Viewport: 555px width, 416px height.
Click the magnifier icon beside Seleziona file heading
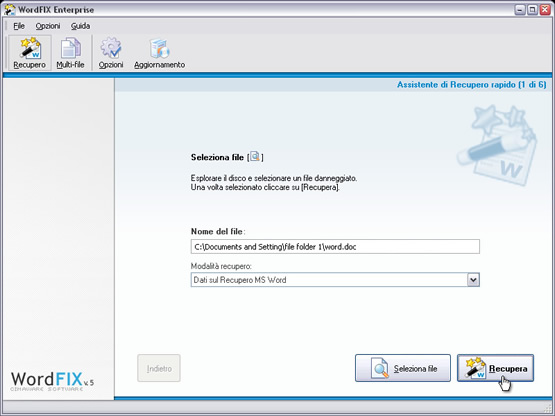(255, 156)
